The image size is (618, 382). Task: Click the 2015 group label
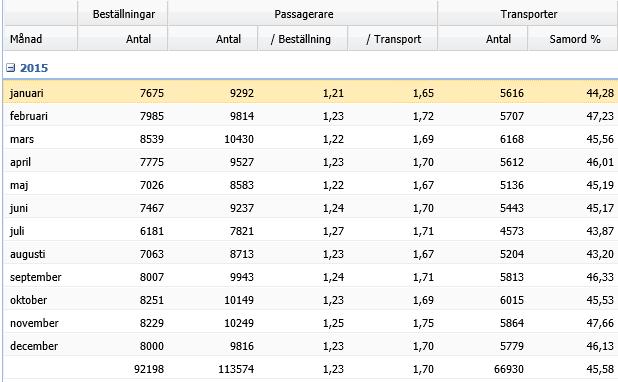(34, 68)
